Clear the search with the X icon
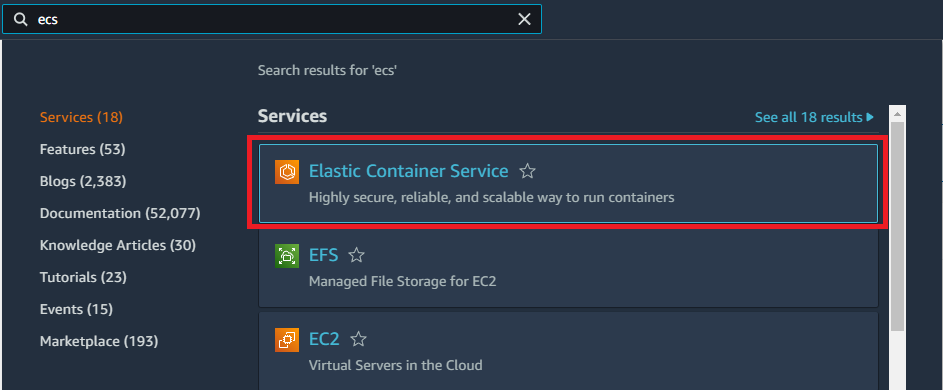This screenshot has height=390, width=943. pos(524,19)
